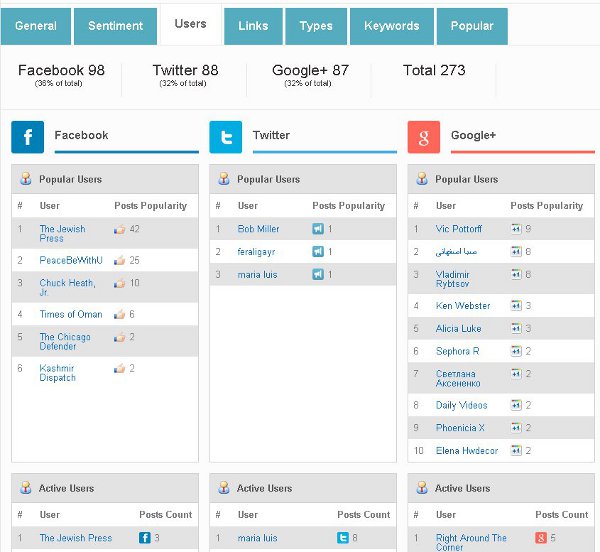600x552 pixels.
Task: Open Kashmir Dispatch user link
Action: [x=57, y=373]
